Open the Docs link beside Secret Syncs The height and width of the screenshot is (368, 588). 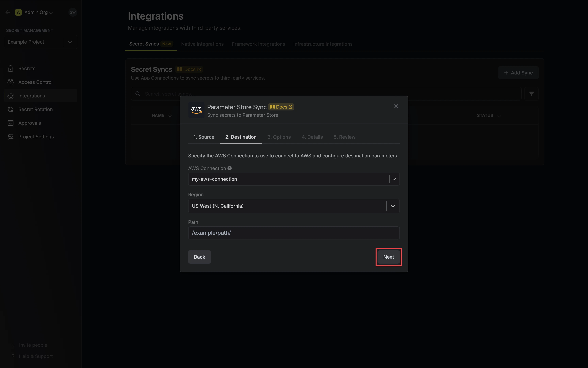click(189, 69)
